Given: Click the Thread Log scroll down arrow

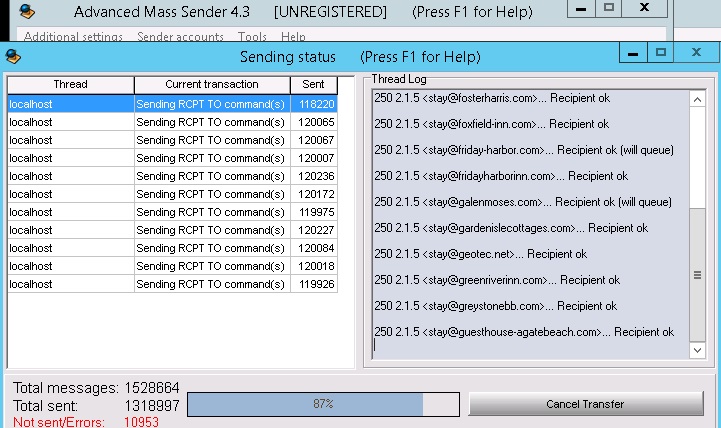Looking at the screenshot, I should tap(697, 350).
